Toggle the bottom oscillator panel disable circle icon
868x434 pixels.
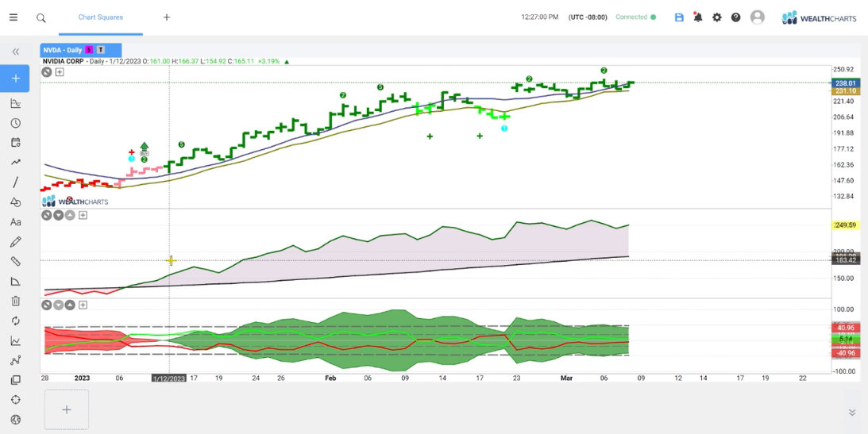(47, 305)
